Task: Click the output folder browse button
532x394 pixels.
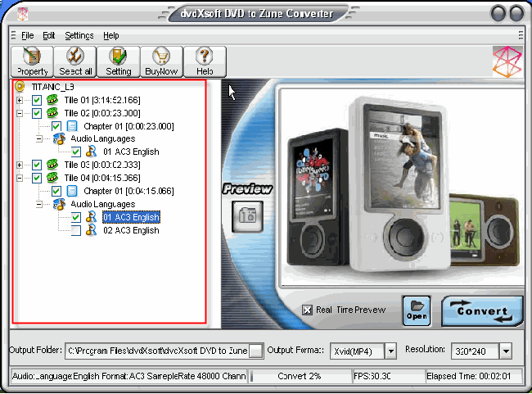Action: click(256, 351)
